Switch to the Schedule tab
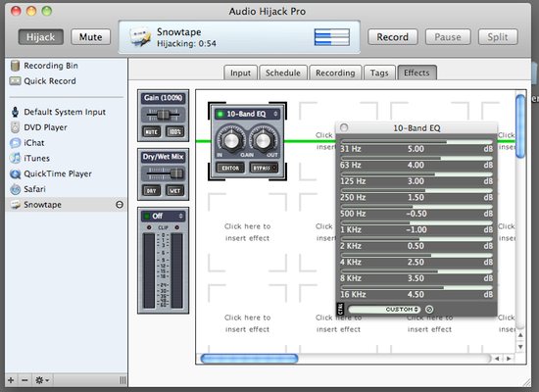539x392 pixels. pos(283,73)
